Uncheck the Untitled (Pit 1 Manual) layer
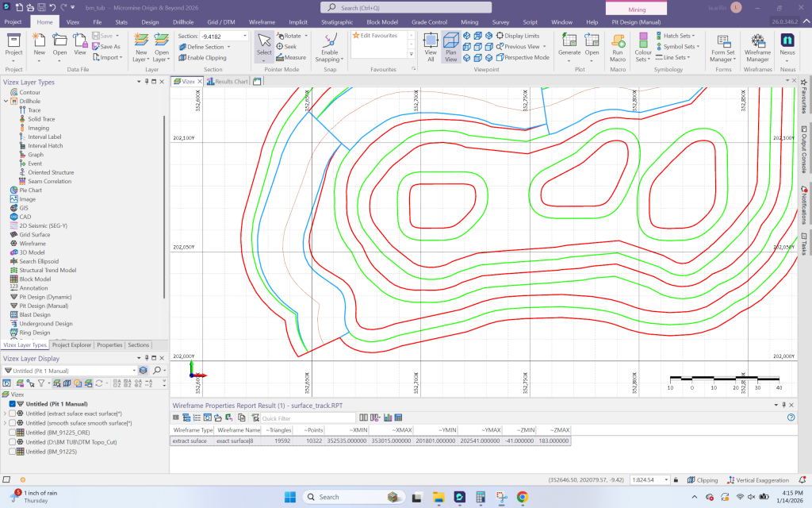The image size is (812, 508). coord(12,404)
